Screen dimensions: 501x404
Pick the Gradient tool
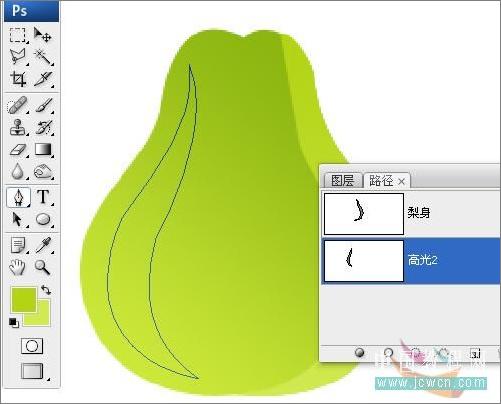[x=43, y=150]
